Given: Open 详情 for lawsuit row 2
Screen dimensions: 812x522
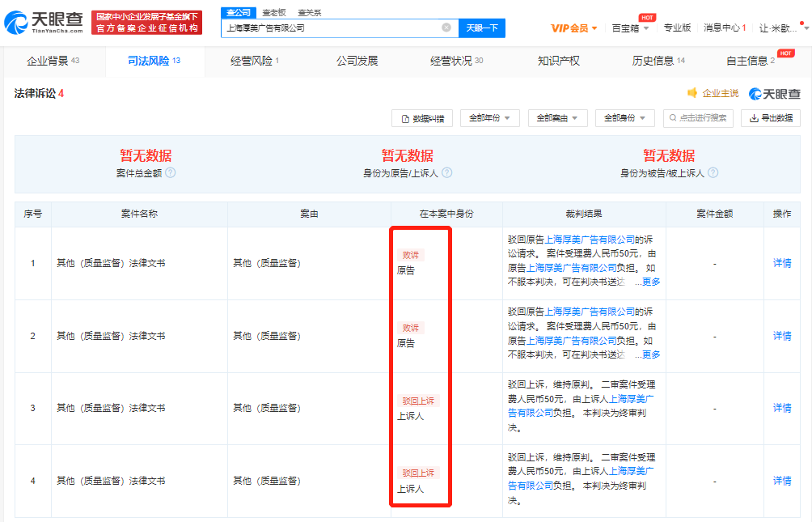Looking at the screenshot, I should pos(782,336).
